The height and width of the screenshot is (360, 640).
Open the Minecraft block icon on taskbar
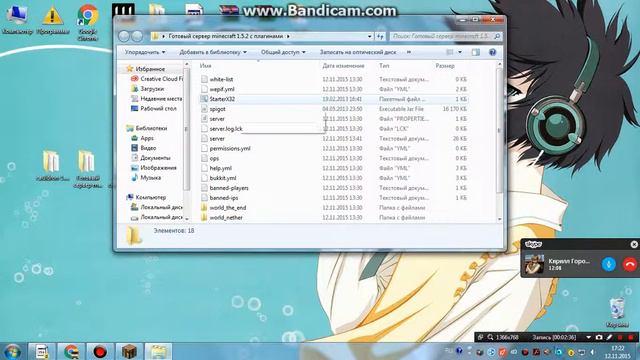129,351
